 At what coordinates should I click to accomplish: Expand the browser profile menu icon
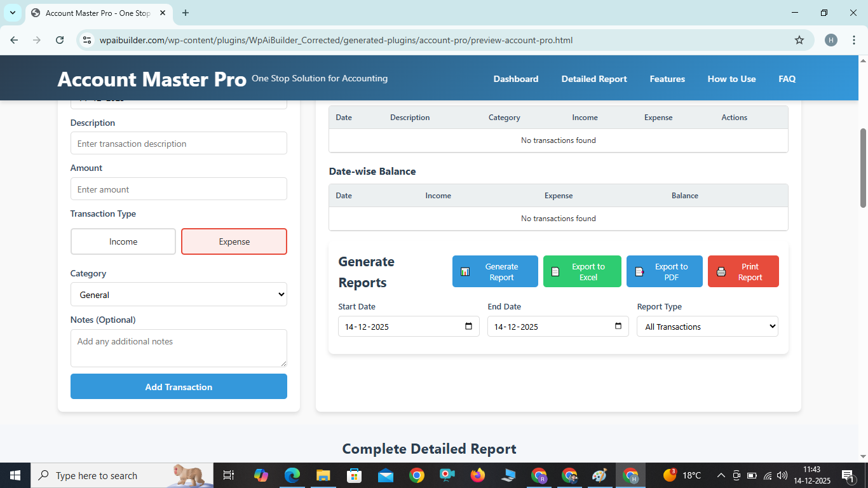831,39
